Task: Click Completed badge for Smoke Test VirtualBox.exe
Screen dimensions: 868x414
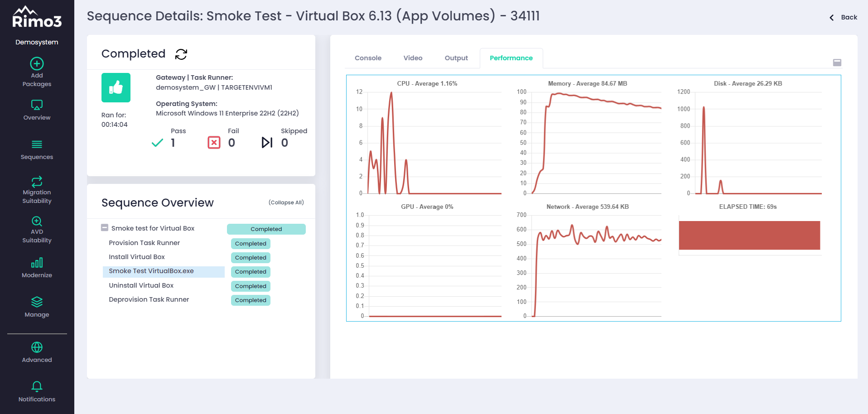Action: pos(251,272)
